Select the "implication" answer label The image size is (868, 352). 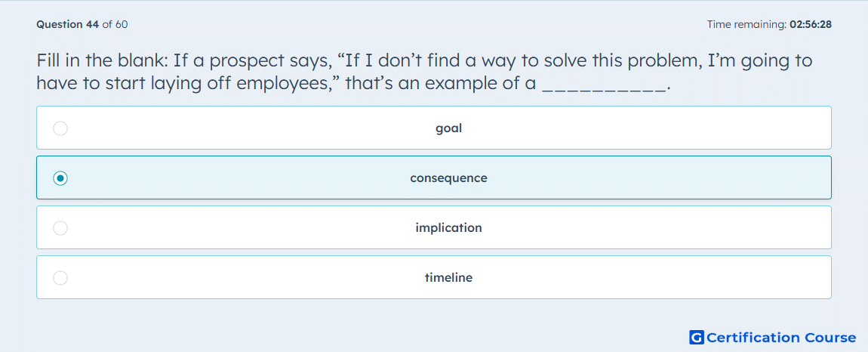point(448,228)
